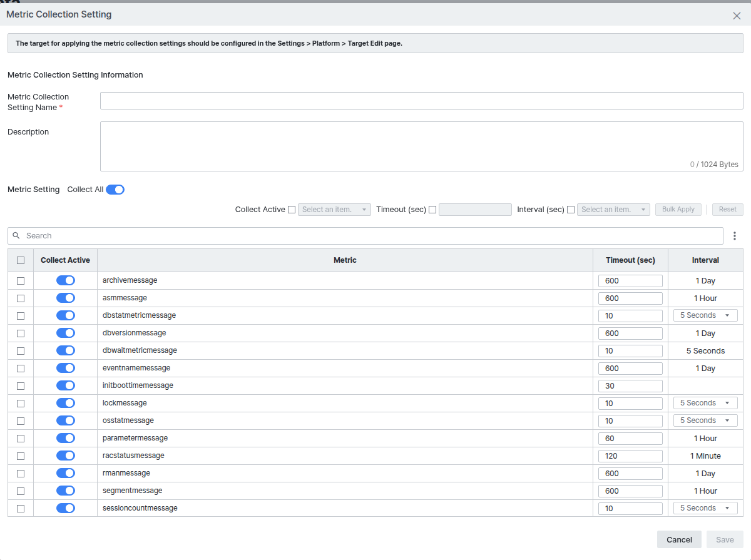Select the dbstatmetricmessage row checkbox
The image size is (751, 560).
(21, 316)
